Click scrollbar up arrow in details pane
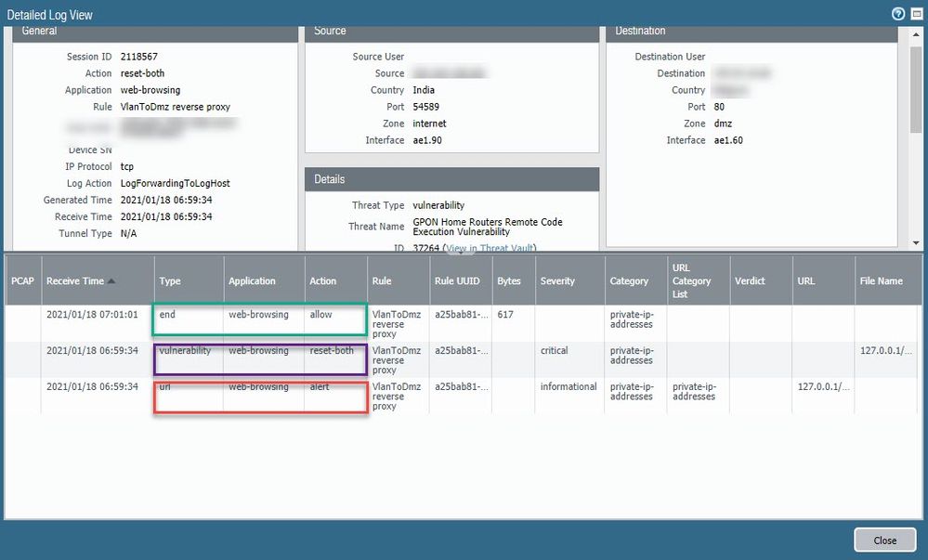 pos(917,36)
